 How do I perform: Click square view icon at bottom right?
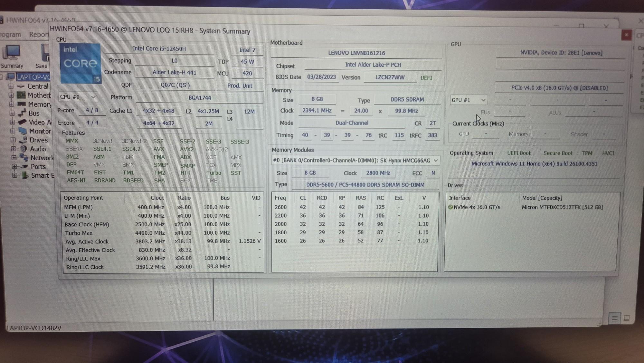[627, 318]
